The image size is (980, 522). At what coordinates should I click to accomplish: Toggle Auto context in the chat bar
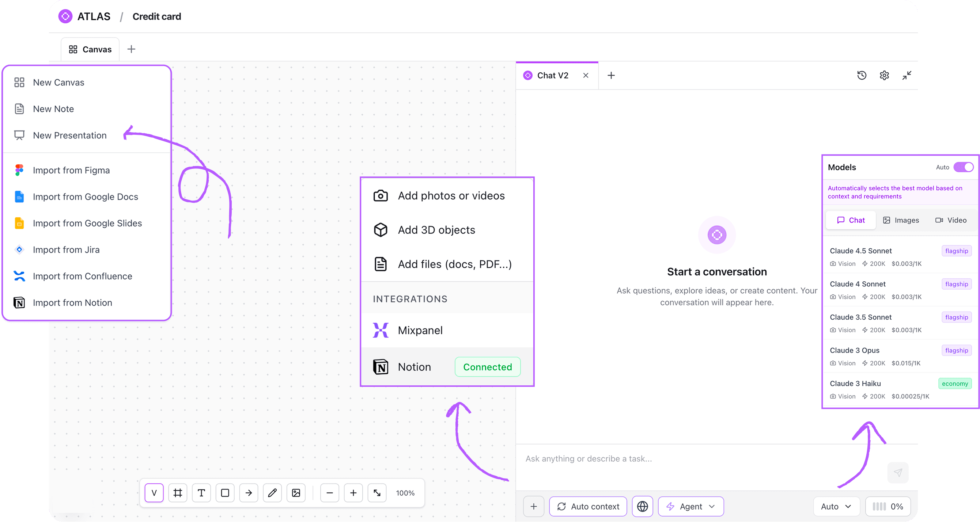pos(588,506)
